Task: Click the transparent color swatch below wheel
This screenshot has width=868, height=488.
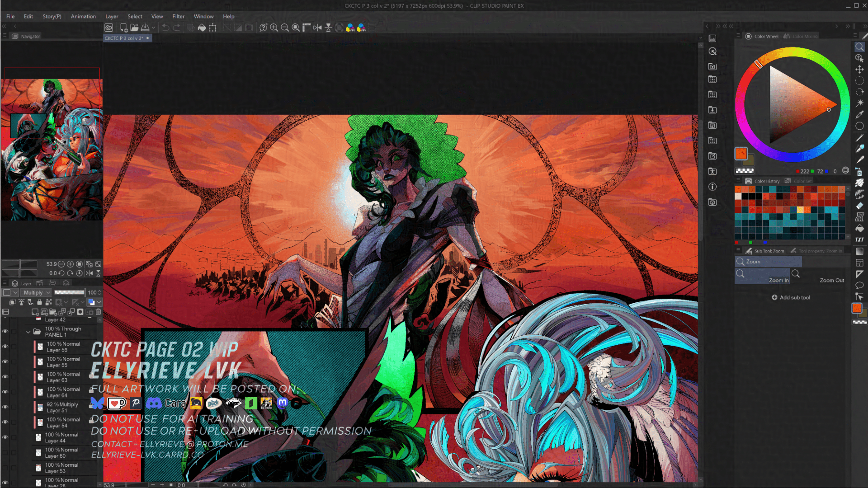Action: coord(745,171)
